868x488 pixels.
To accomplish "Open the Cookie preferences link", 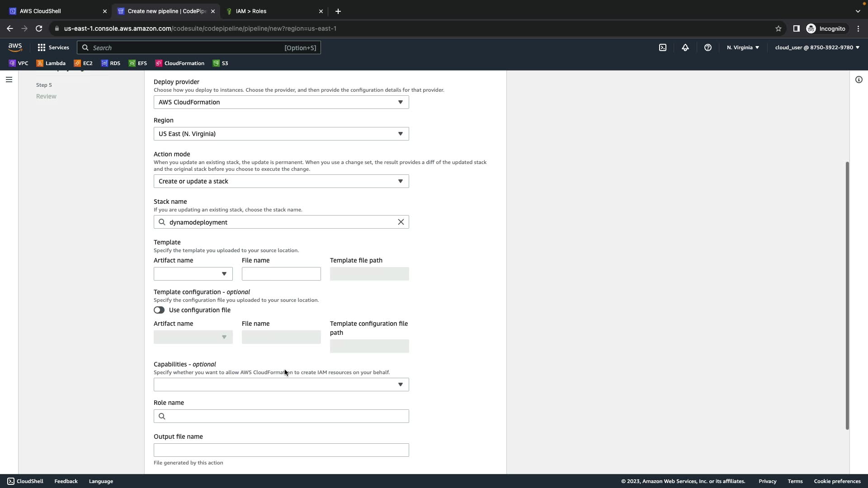I will (837, 481).
